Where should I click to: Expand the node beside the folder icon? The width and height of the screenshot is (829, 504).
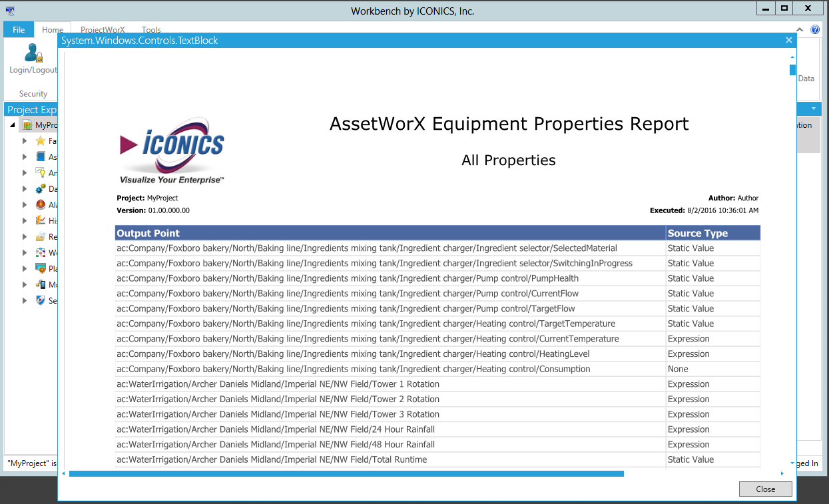tap(25, 237)
